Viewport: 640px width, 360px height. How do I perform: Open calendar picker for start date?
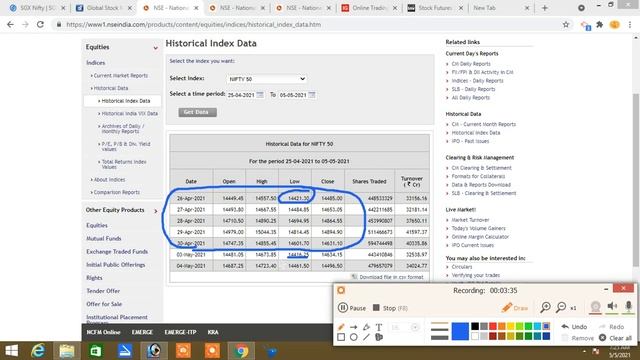260,95
